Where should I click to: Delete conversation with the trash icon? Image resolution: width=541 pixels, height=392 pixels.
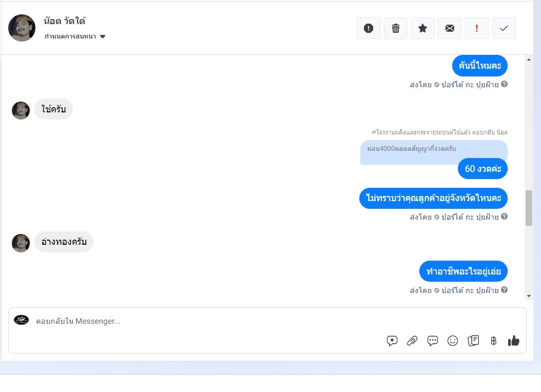point(395,28)
